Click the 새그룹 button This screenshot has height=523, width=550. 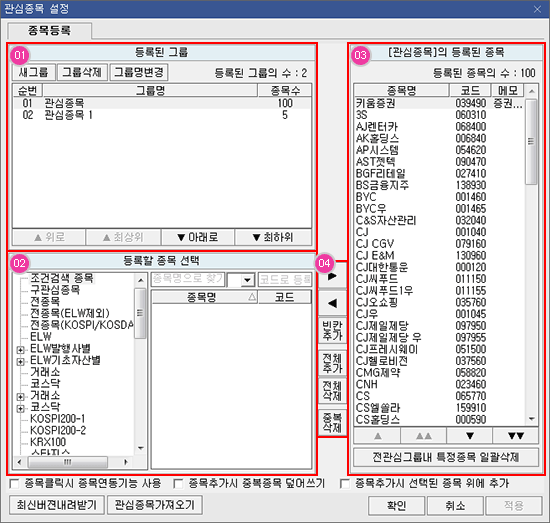pyautogui.click(x=34, y=72)
